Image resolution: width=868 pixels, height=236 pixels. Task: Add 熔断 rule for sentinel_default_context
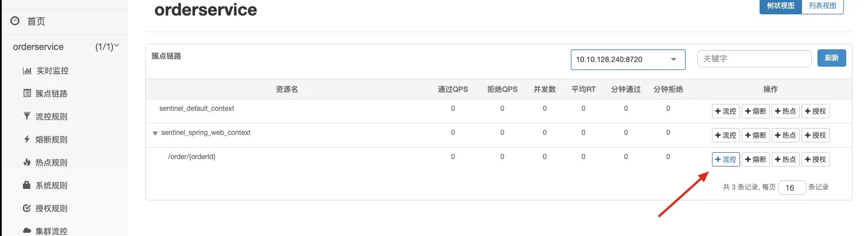[x=756, y=111]
